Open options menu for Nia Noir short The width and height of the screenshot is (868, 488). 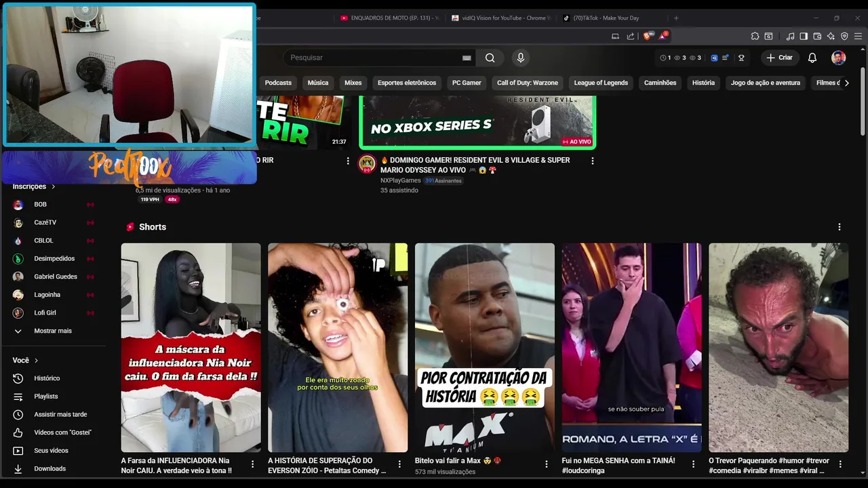click(252, 464)
